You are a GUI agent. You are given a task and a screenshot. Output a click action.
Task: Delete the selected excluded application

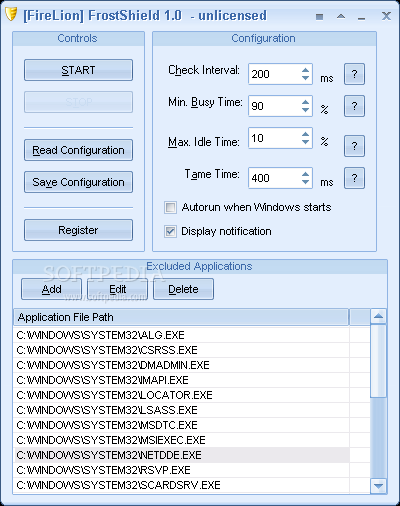pyautogui.click(x=183, y=289)
